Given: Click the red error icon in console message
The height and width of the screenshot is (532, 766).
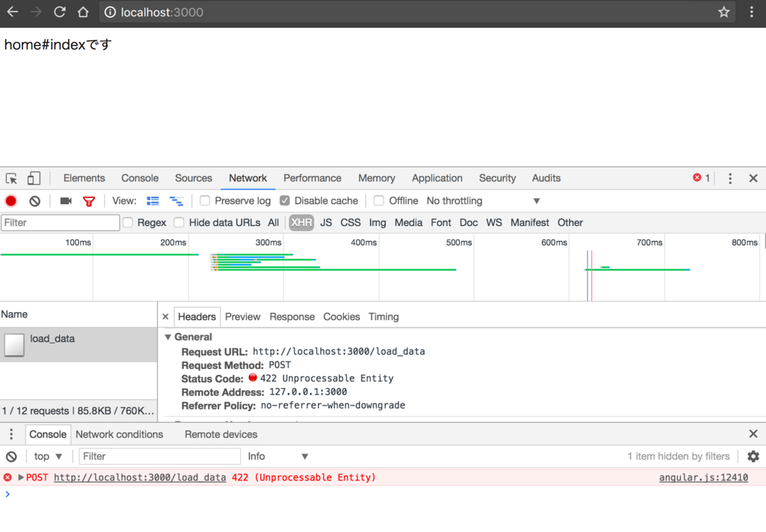Looking at the screenshot, I should (7, 477).
